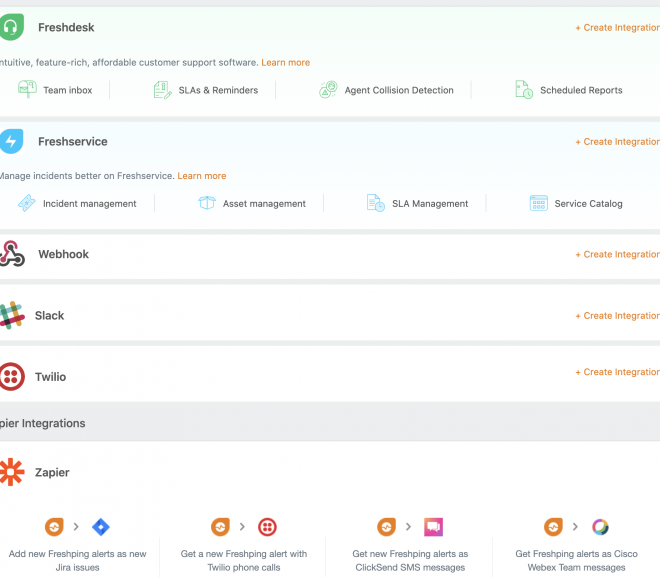Screen dimensions: 660x577
Task: Open Learn more link for Freshservice
Action: (202, 175)
